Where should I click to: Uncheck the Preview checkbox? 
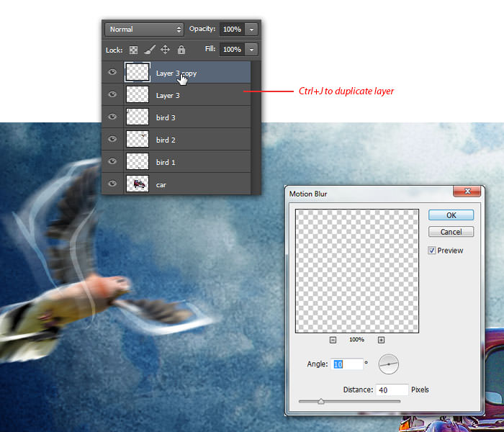tap(432, 251)
